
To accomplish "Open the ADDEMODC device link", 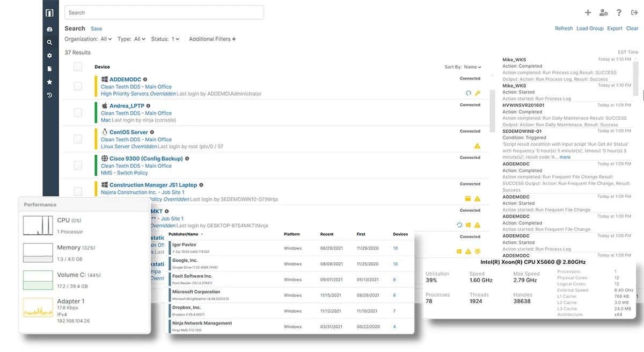I will (x=125, y=80).
